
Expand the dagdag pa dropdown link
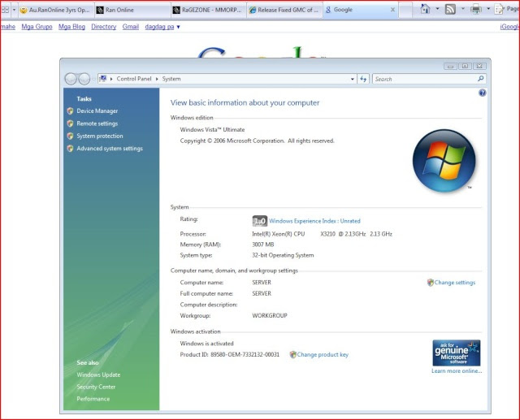[x=162, y=27]
